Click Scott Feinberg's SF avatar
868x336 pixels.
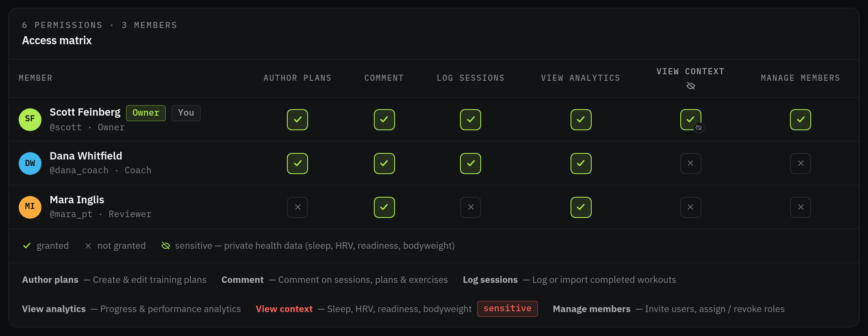pos(30,119)
